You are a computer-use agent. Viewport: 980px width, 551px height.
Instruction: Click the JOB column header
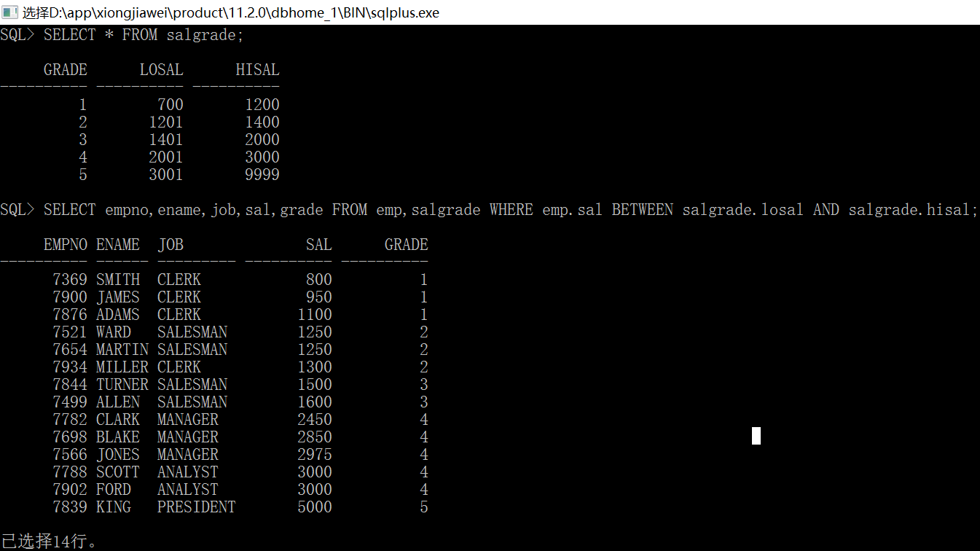(x=170, y=245)
